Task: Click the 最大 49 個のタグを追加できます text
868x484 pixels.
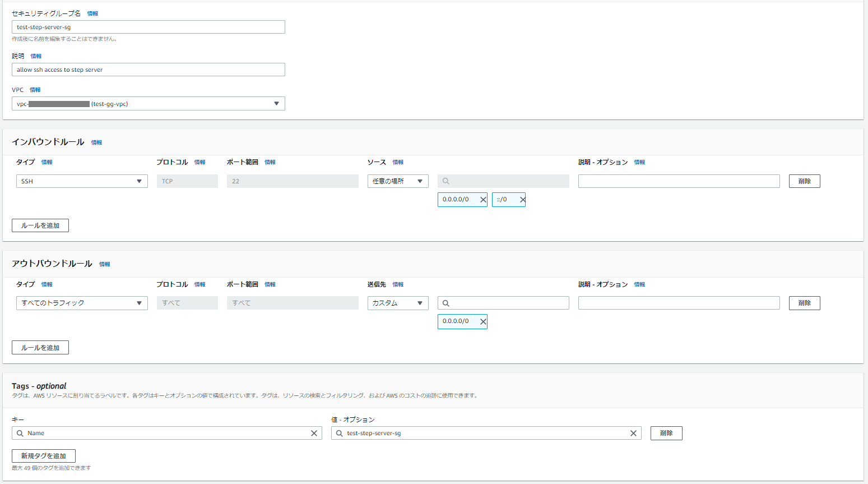Action: pos(51,468)
